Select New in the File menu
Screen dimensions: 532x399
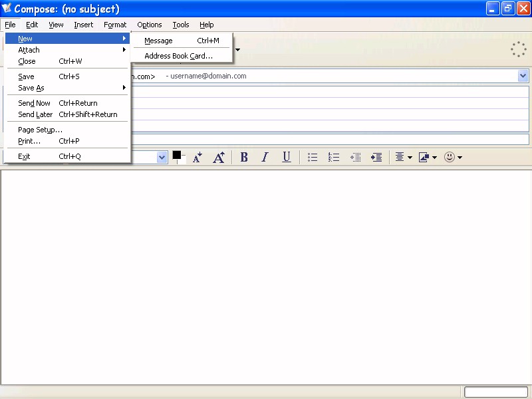(68, 39)
